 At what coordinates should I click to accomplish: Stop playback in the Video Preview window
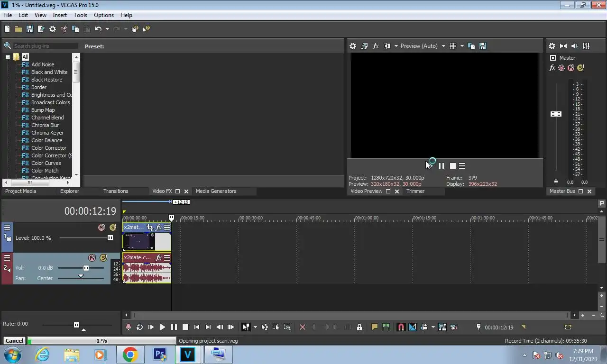click(x=453, y=166)
